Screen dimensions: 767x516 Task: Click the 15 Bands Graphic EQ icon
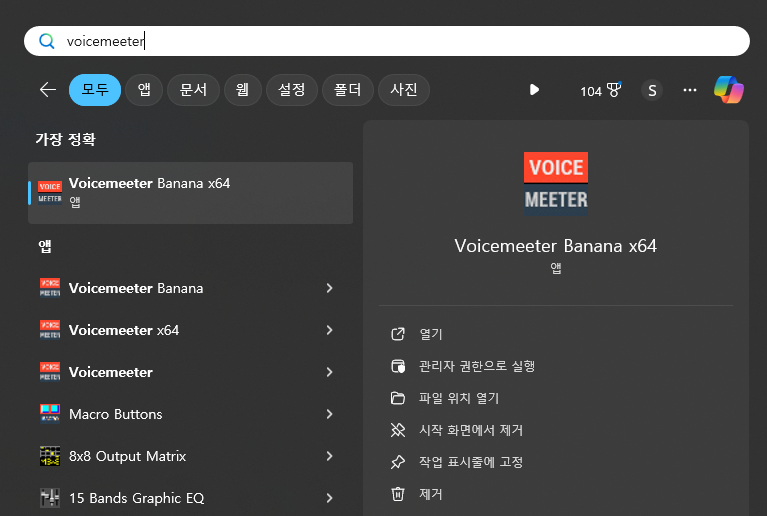click(x=50, y=498)
